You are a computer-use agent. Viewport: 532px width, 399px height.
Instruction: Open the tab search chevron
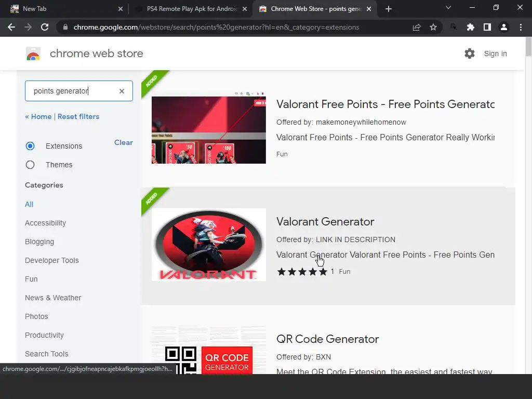tap(448, 7)
